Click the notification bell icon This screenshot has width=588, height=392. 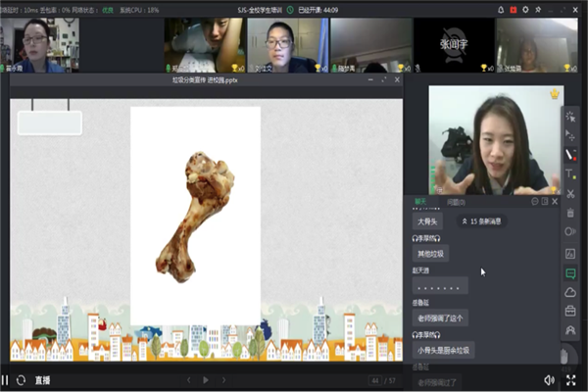[x=501, y=10]
